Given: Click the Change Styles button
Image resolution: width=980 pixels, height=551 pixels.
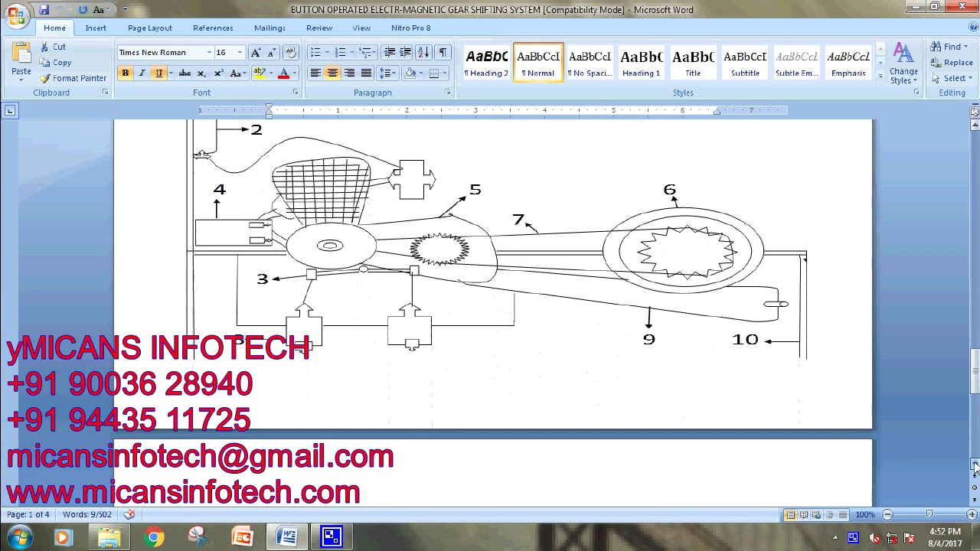Looking at the screenshot, I should [x=903, y=64].
